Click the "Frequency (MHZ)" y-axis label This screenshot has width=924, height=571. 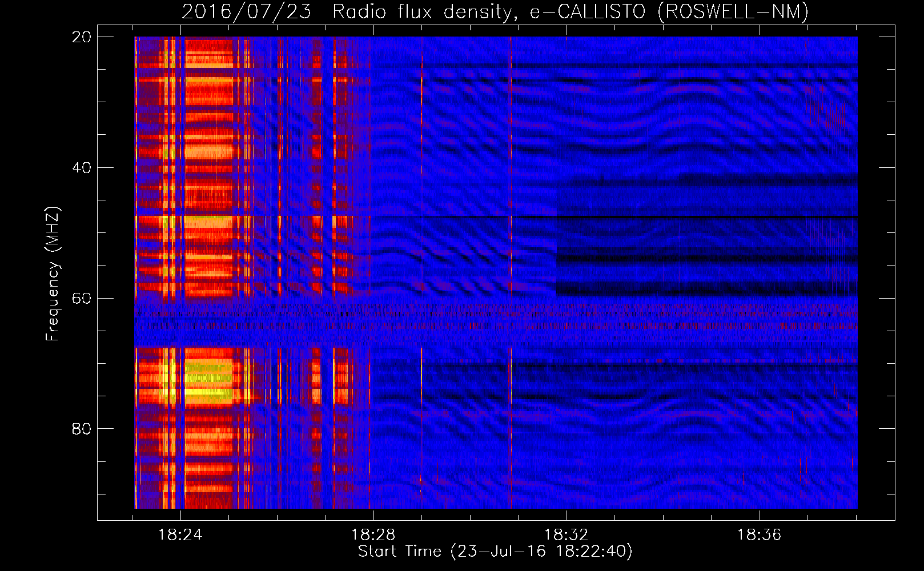pos(53,275)
